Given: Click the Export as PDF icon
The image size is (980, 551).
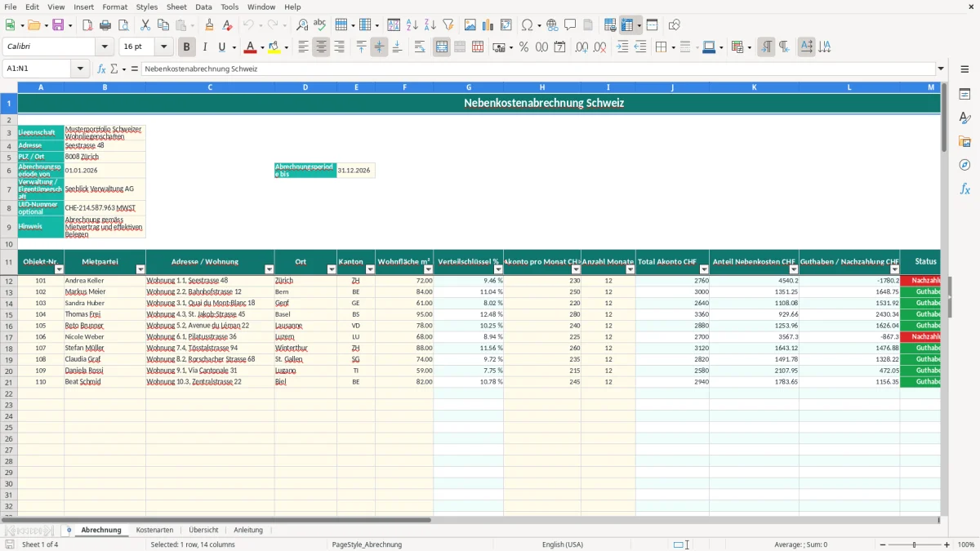Looking at the screenshot, I should coord(87,25).
